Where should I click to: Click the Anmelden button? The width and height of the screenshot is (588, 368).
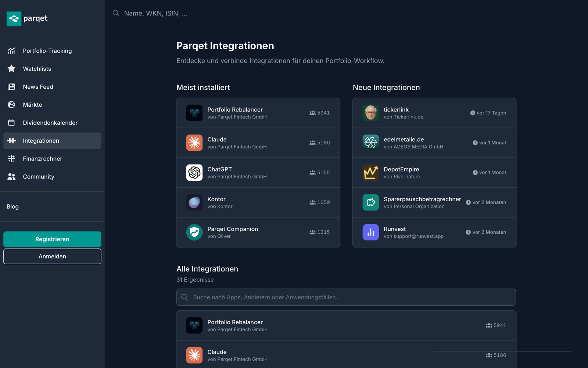point(52,256)
